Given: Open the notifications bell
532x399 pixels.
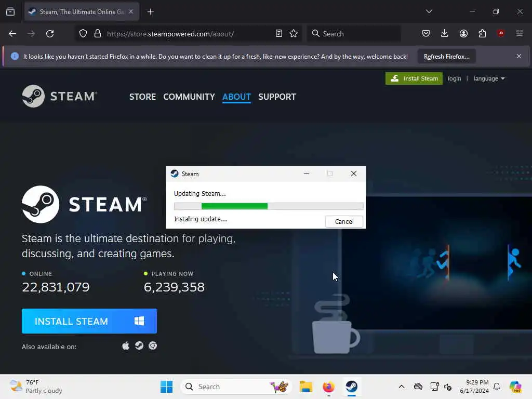Looking at the screenshot, I should click(497, 387).
